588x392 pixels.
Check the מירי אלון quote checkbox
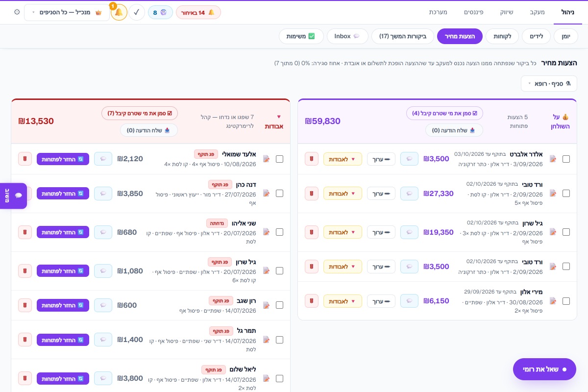point(566,301)
